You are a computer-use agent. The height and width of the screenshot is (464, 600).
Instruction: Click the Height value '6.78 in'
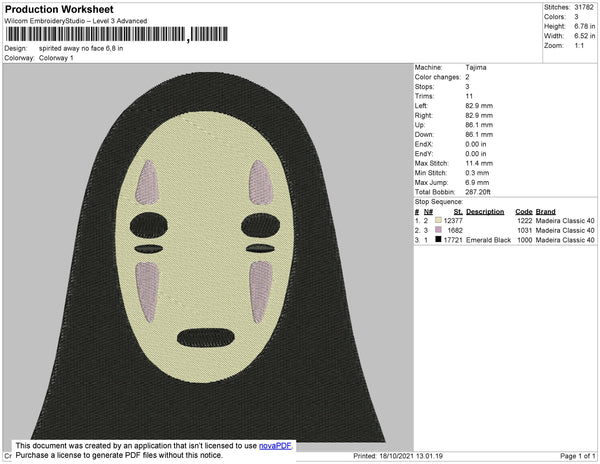click(x=584, y=26)
